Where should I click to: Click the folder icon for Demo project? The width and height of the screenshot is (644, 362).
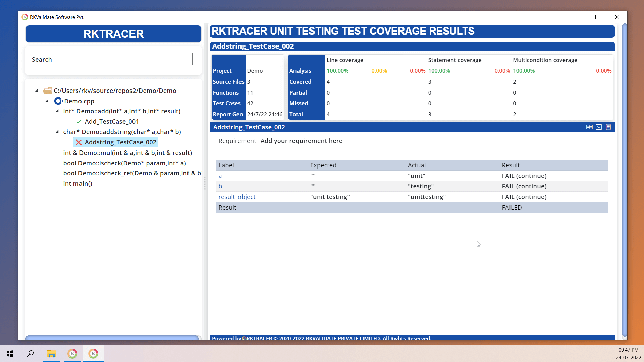(x=47, y=90)
